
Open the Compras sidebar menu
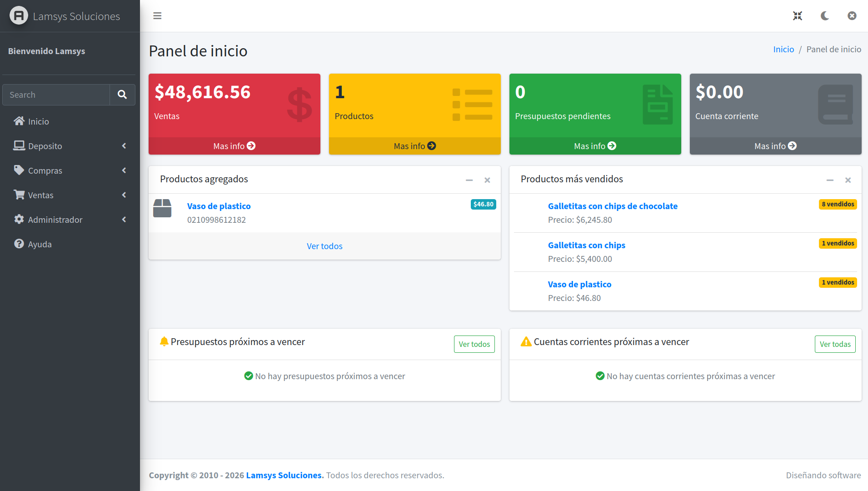(70, 170)
